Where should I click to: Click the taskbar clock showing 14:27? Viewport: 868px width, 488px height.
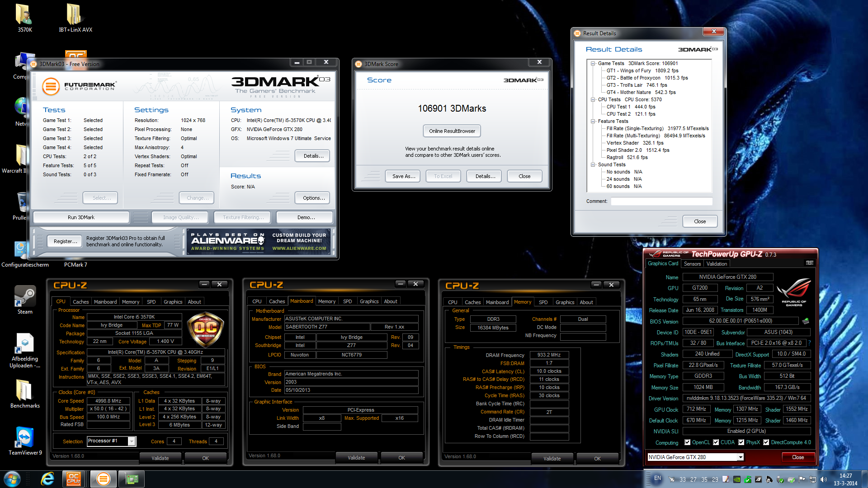[x=845, y=479]
